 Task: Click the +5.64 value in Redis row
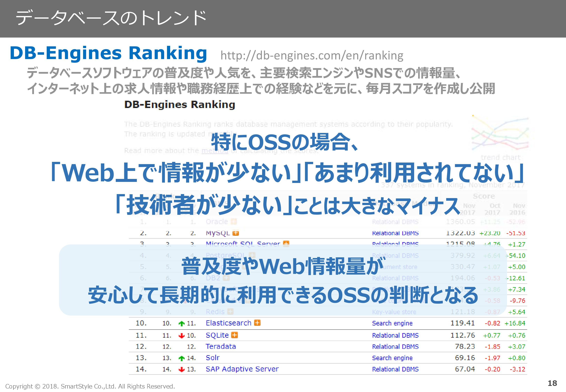point(517,312)
